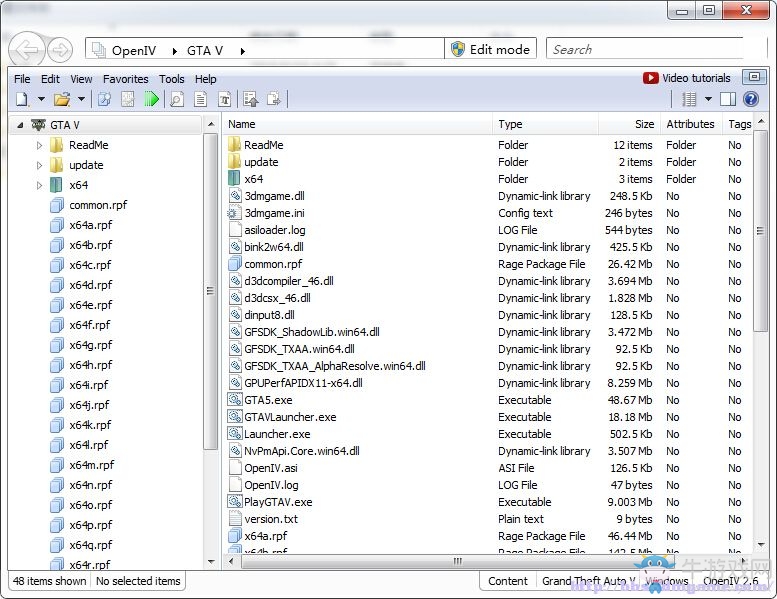Image resolution: width=777 pixels, height=599 pixels.
Task: Open the View menu
Action: (81, 79)
